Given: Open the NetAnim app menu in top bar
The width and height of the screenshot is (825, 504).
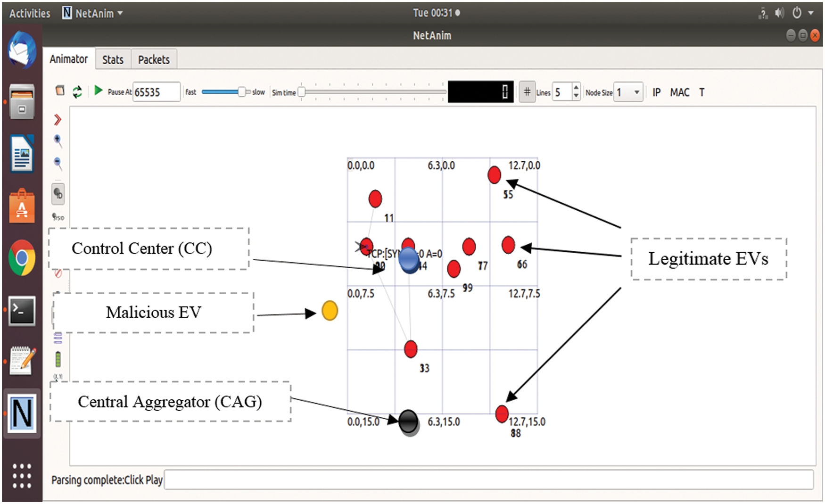Looking at the screenshot, I should coord(92,13).
